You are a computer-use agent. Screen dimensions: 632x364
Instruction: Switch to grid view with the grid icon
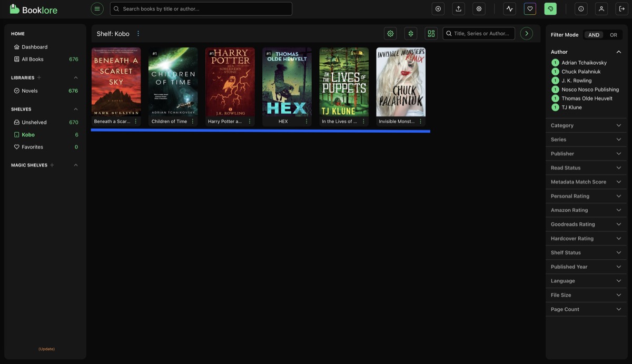point(431,33)
